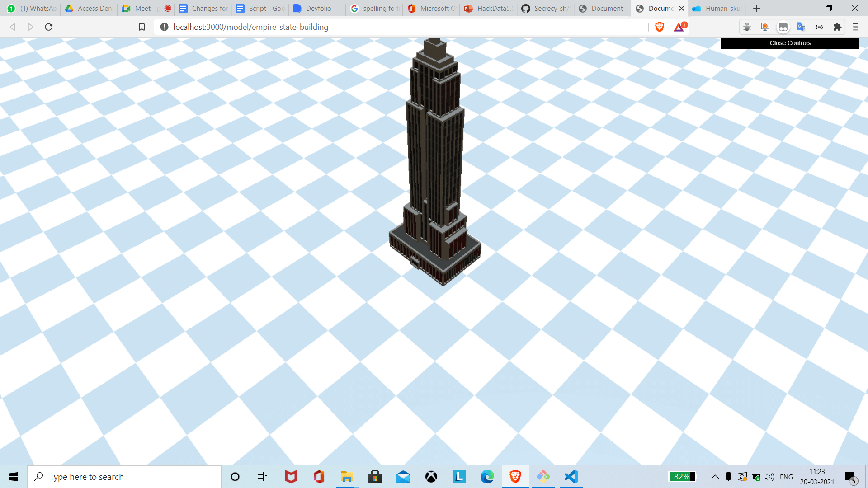Switch to the Devfolio tab
Screen dimensions: 868x488
pos(316,9)
